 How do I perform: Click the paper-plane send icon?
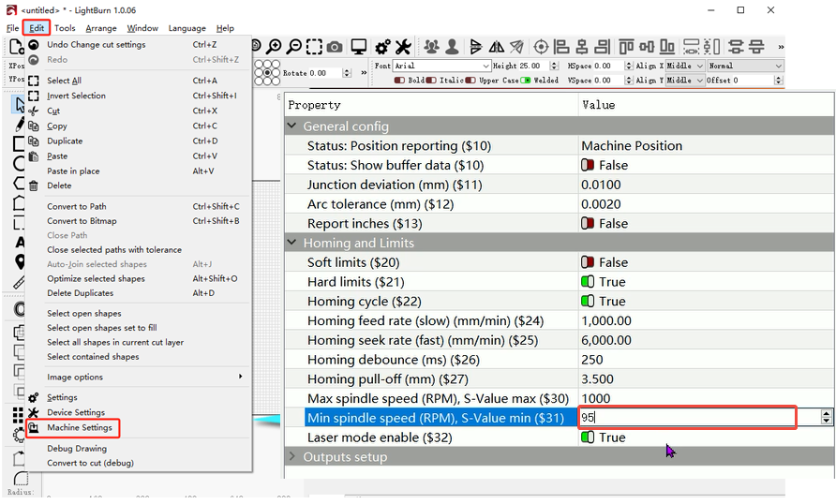point(516,47)
